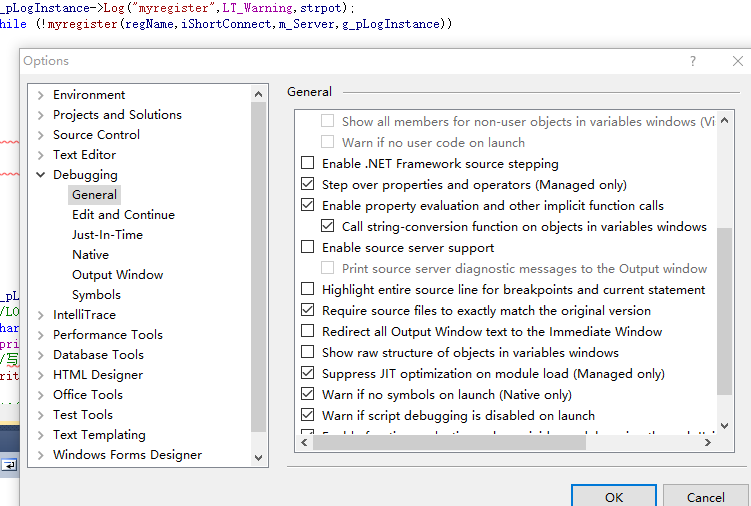Screen dimensions: 751x506
Task: Collapse the Debugging tree node
Action: pos(40,175)
